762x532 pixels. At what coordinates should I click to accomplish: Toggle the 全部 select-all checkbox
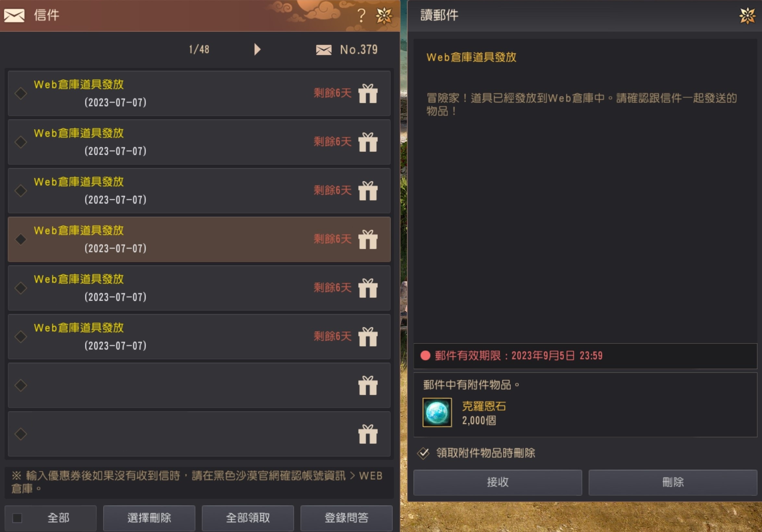pyautogui.click(x=17, y=518)
